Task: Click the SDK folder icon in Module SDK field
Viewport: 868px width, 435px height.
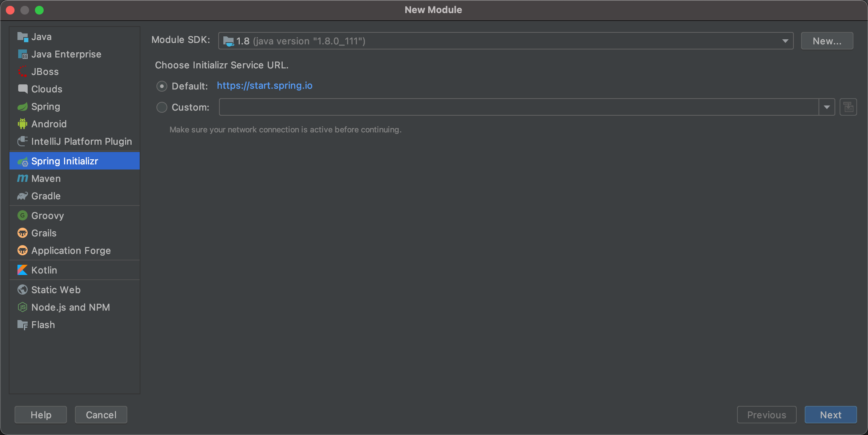Action: coord(228,41)
